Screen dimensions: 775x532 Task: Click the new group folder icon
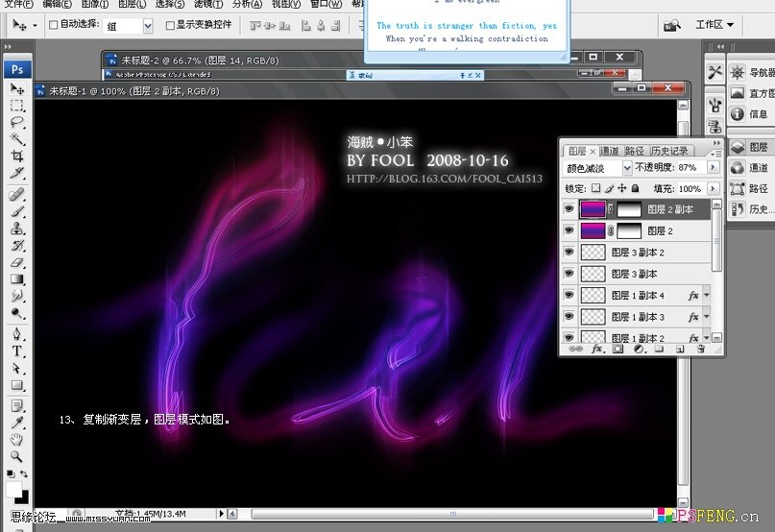[x=659, y=349]
